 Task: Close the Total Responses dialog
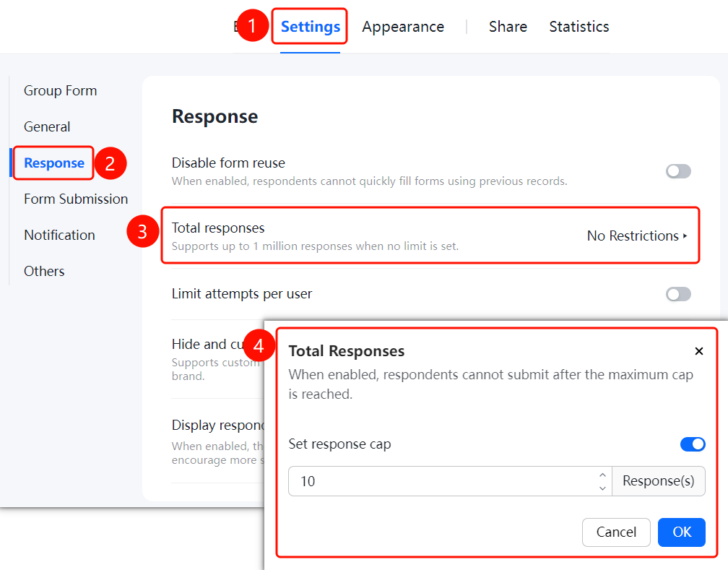click(x=699, y=351)
